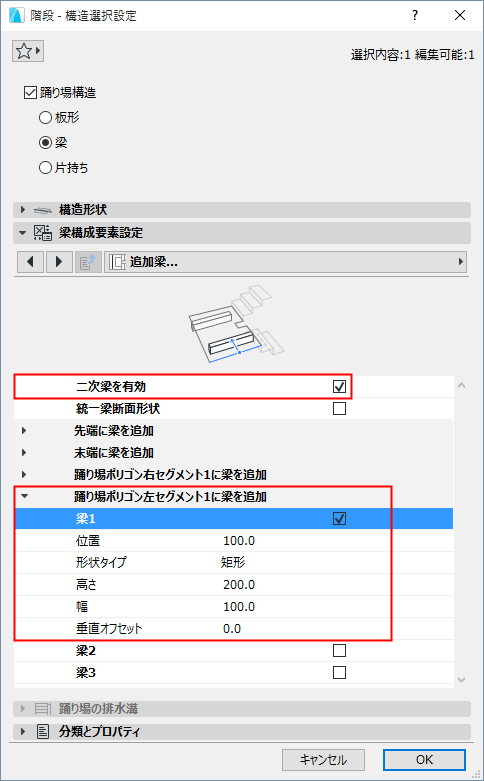The width and height of the screenshot is (484, 781).
Task: Select the 片持ち radio button
Action: 45,168
